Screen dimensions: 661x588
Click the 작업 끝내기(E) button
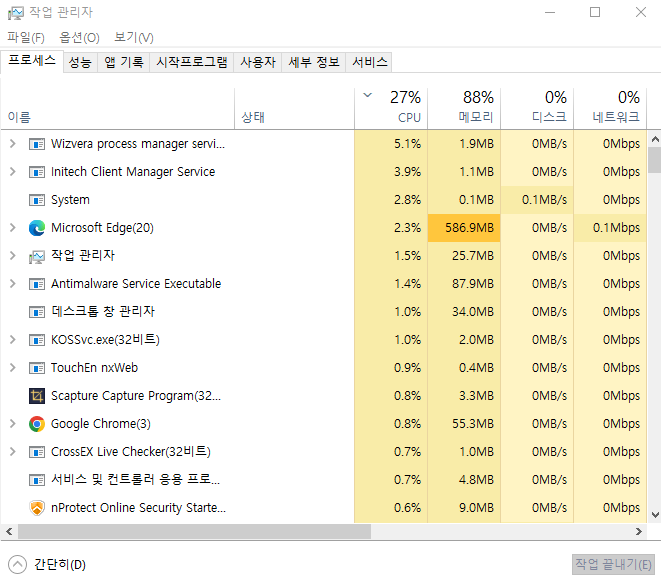[x=613, y=564]
